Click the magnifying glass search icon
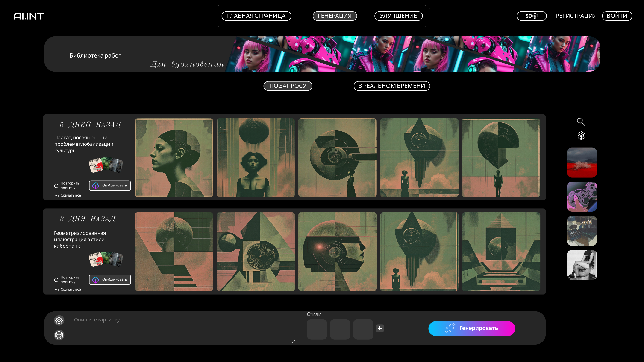Viewport: 644px width, 362px height. pyautogui.click(x=581, y=122)
